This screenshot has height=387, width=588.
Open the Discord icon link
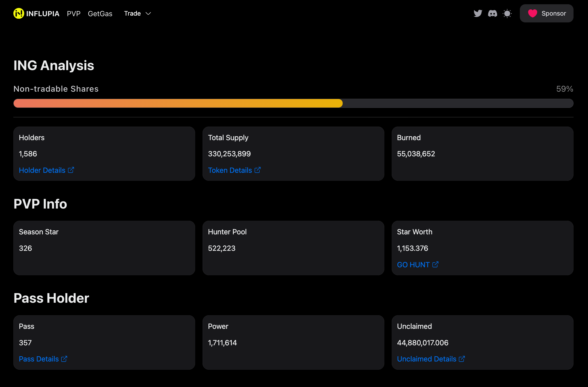[x=493, y=13]
